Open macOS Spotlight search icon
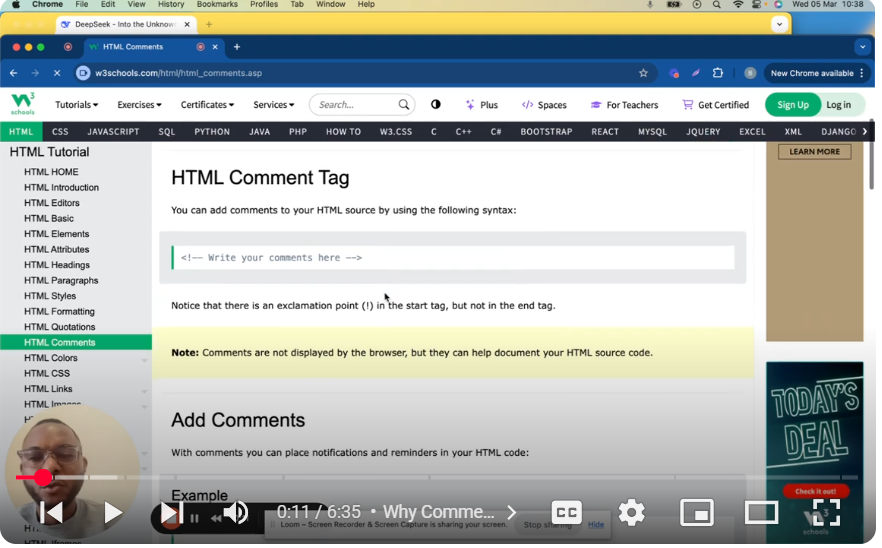Viewport: 882px width, 548px height. [x=717, y=5]
